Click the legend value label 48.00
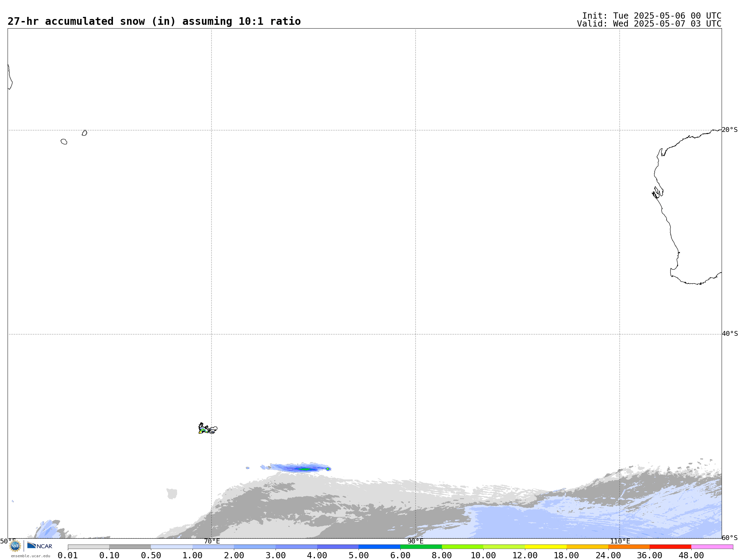This screenshot has width=744, height=560. click(x=691, y=556)
